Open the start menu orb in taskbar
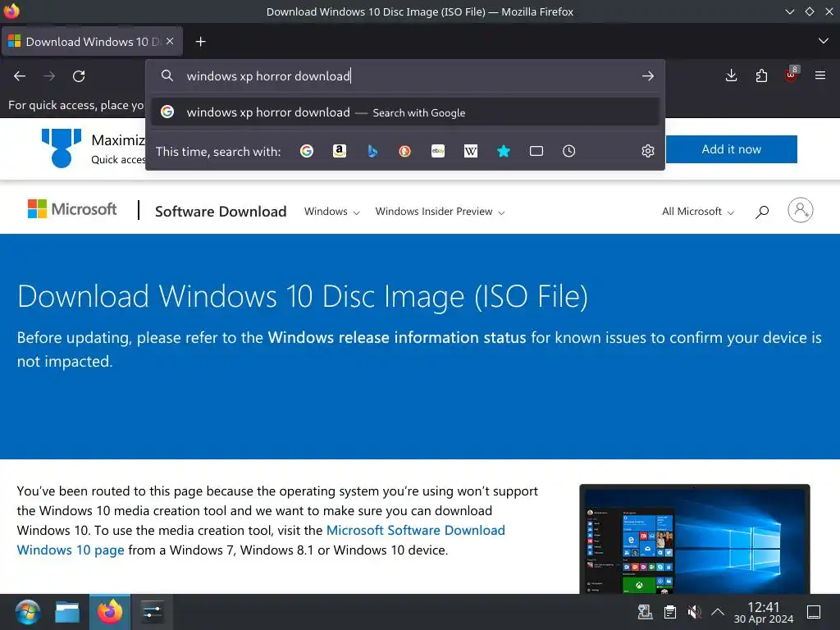 [x=27, y=612]
